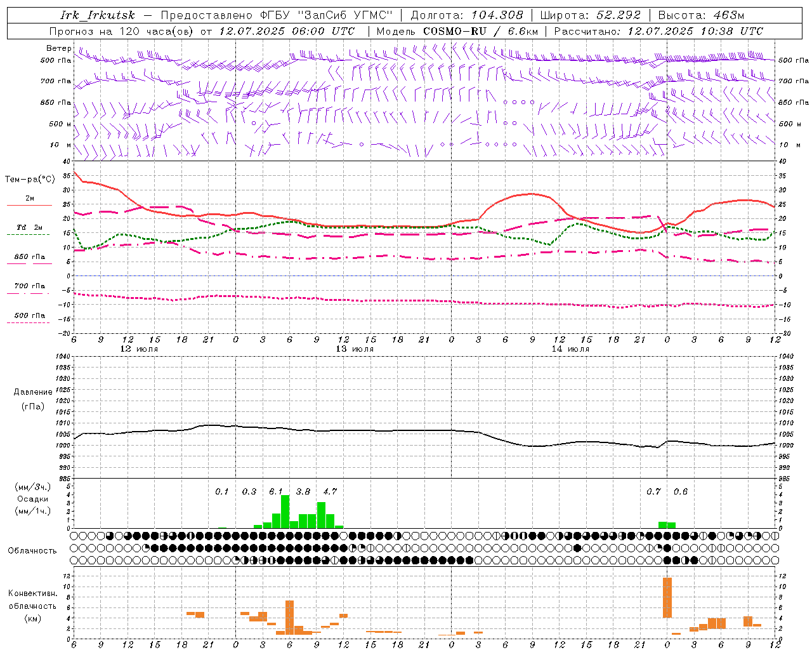This screenshot has height=650, width=812.
Task: Click the 0.7 precipitation total
Action: [653, 491]
